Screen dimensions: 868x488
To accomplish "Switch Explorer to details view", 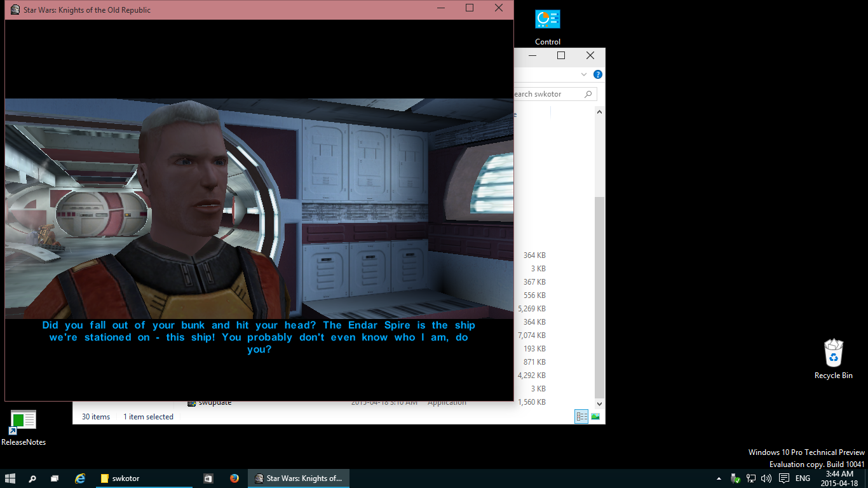I will point(581,417).
